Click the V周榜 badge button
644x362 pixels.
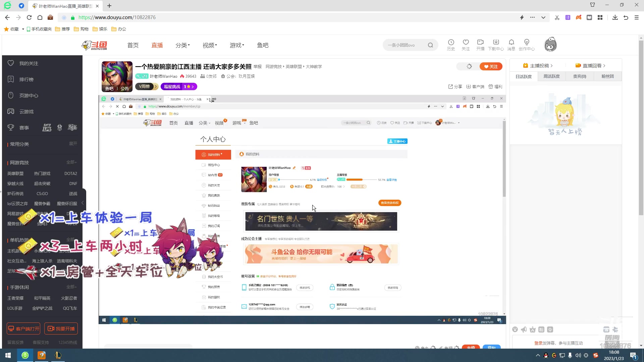146,86
